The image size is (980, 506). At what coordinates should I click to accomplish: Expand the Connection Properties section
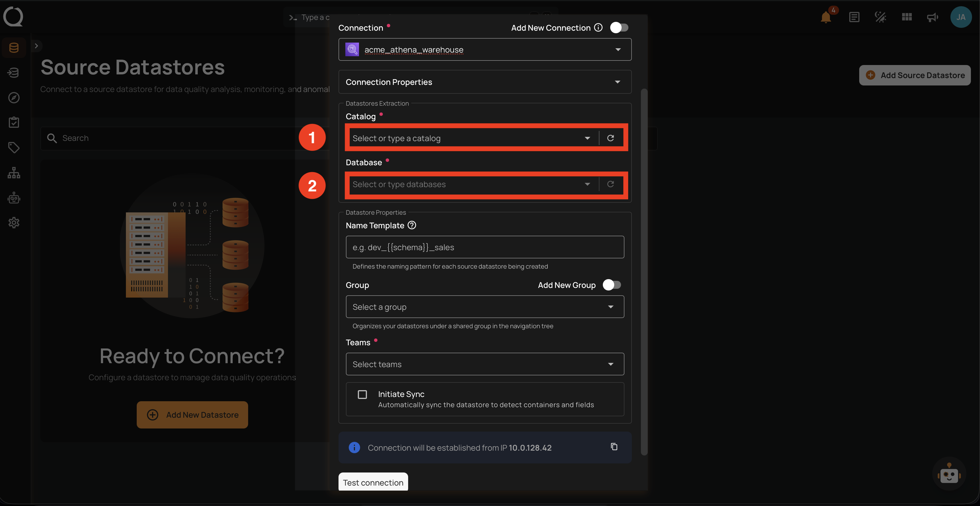(485, 82)
